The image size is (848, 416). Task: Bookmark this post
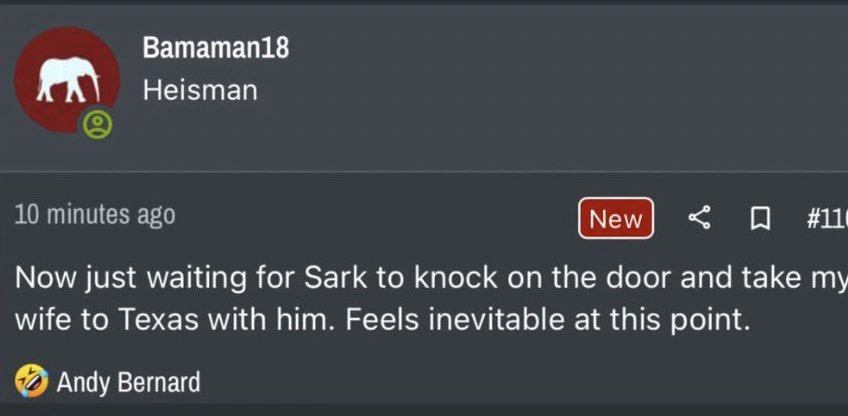pyautogui.click(x=759, y=218)
